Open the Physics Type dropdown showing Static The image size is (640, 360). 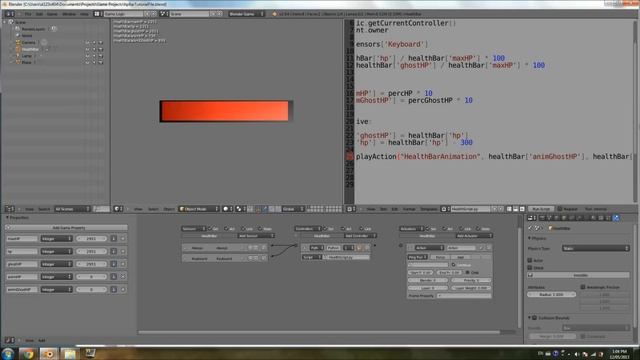pos(596,248)
